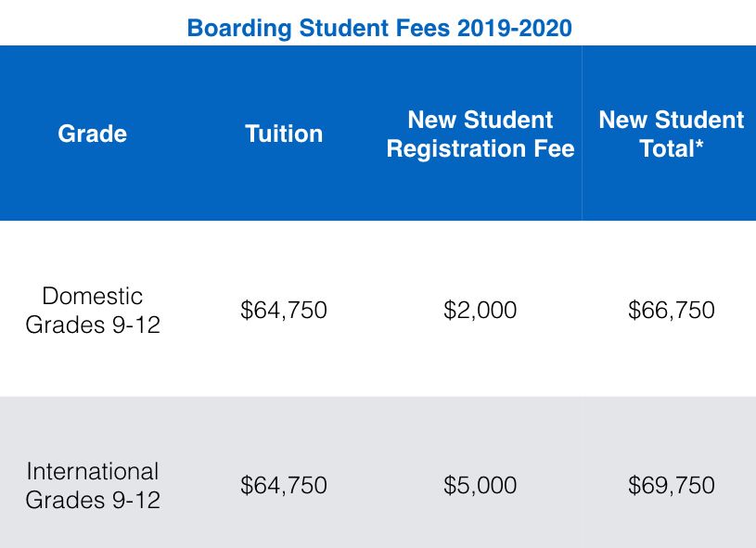Click the asterisk after Total in header
This screenshot has height=548, width=756.
tap(698, 147)
